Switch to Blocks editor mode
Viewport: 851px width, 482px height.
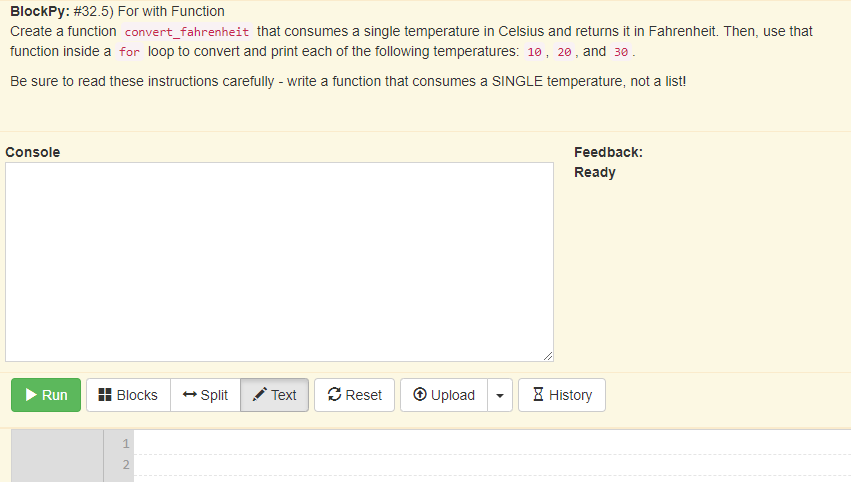[128, 395]
